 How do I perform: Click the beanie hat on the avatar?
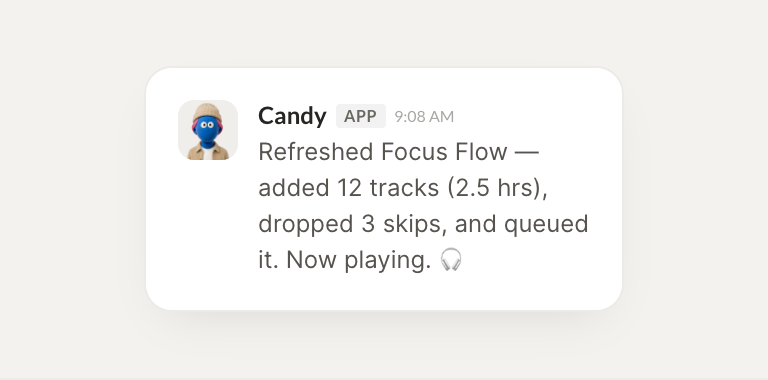pyautogui.click(x=207, y=111)
